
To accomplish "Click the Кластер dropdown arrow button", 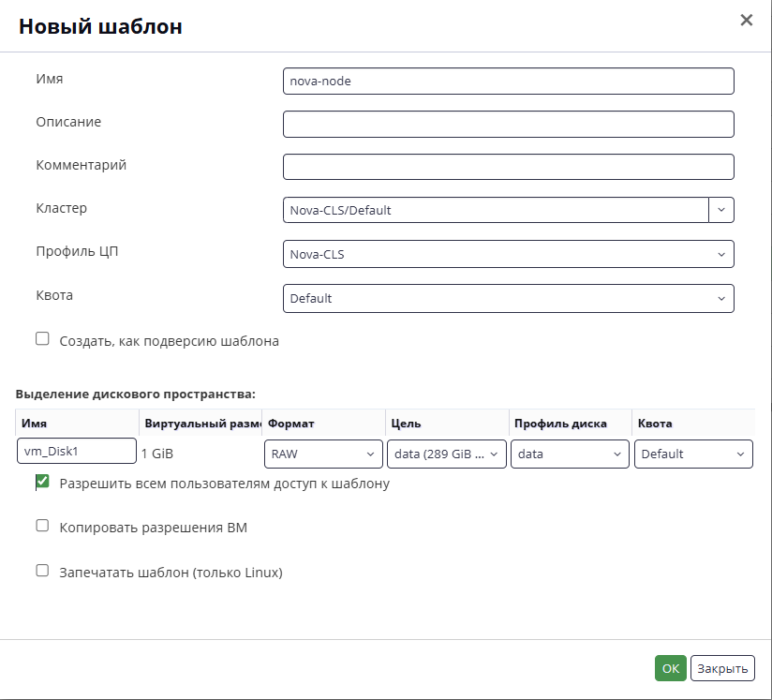I will 721,210.
